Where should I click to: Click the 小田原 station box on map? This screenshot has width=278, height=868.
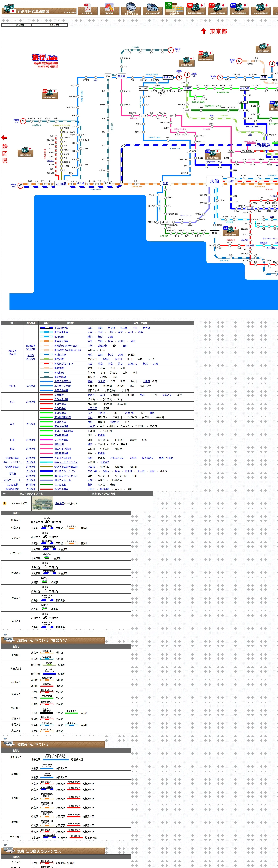click(61, 184)
